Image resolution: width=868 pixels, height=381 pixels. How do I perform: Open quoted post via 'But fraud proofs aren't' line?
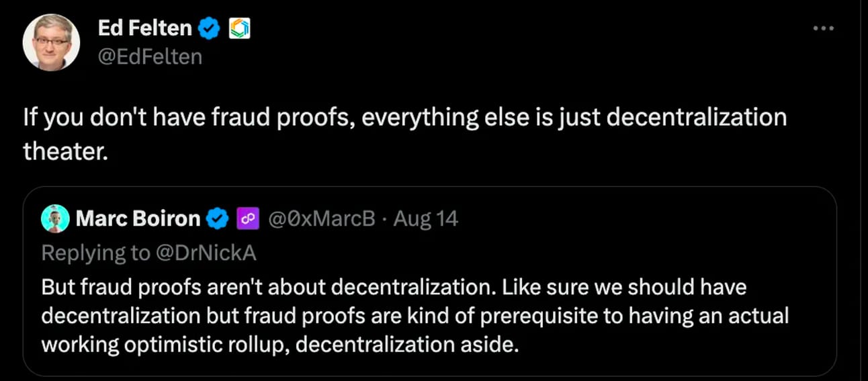(394, 287)
